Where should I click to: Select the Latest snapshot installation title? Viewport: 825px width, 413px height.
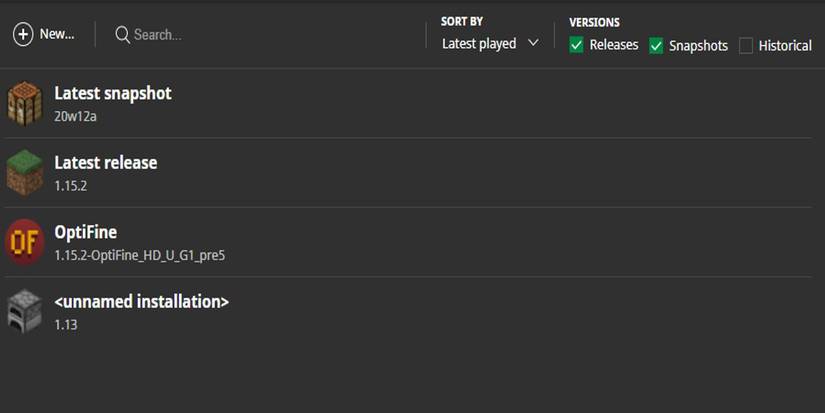[x=113, y=93]
